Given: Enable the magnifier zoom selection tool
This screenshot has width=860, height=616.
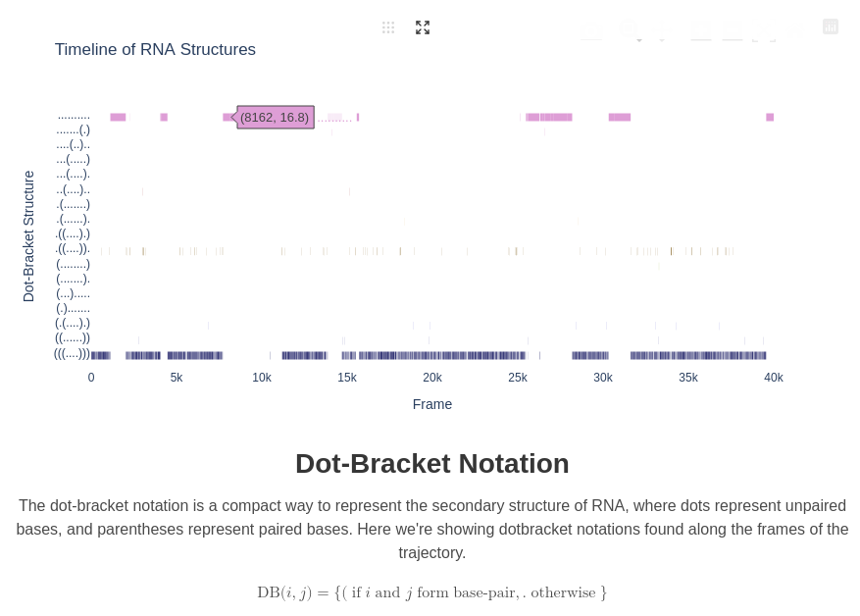Looking at the screenshot, I should 629,27.
